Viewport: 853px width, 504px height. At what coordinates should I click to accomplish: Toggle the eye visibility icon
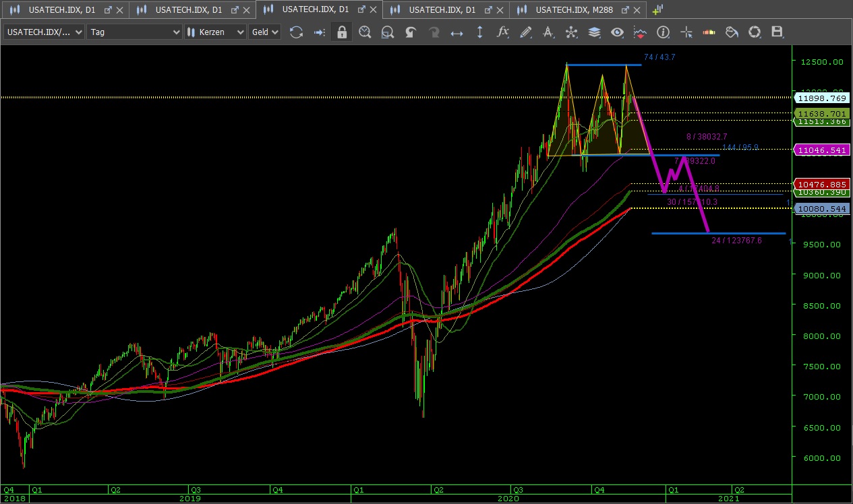coord(617,32)
